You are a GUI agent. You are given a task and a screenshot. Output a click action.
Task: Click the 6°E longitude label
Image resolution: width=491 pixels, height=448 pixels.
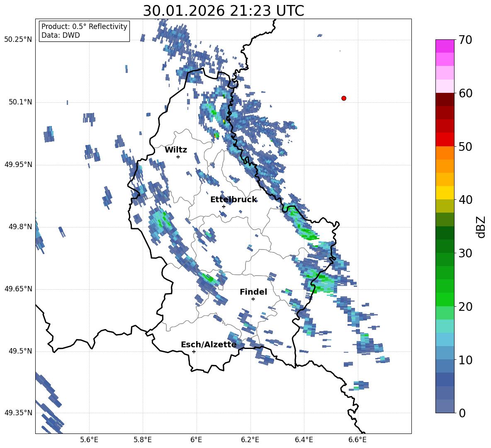pos(196,440)
